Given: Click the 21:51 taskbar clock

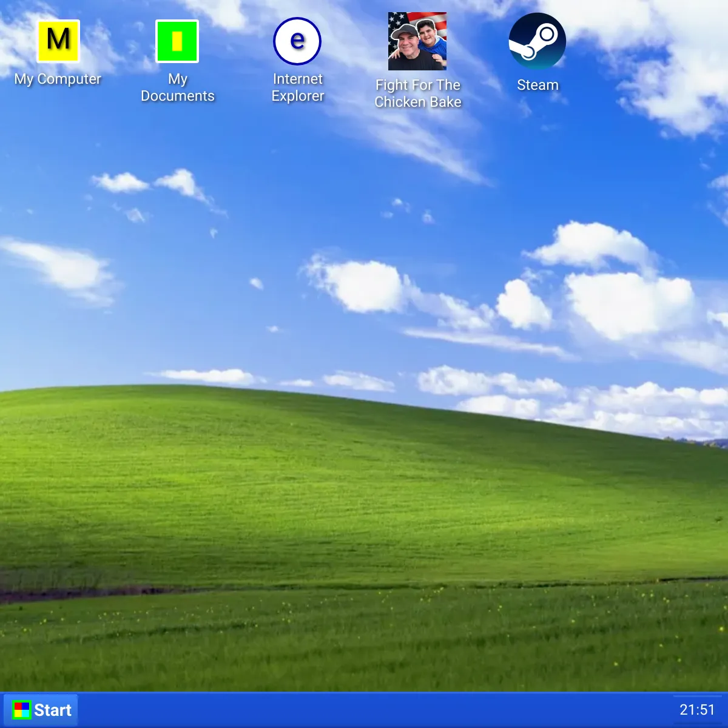Looking at the screenshot, I should click(x=697, y=710).
